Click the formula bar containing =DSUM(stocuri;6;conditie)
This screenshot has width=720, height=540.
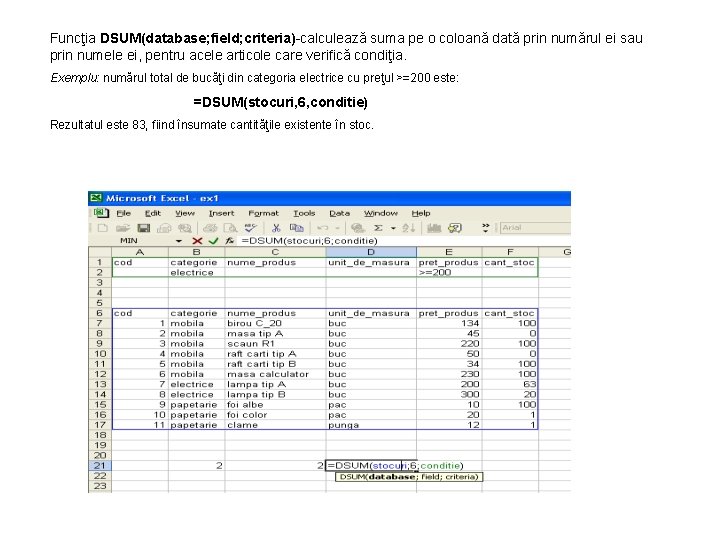pyautogui.click(x=404, y=241)
